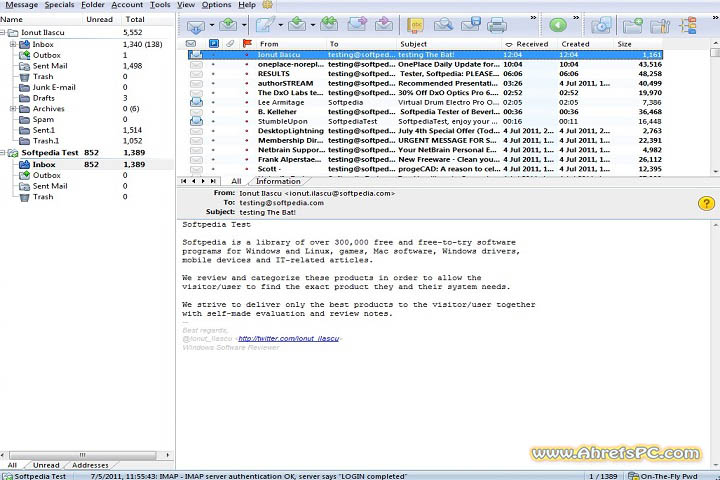Image resolution: width=720 pixels, height=480 pixels.
Task: Open the Reply dropdown arrow
Action: [x=313, y=25]
